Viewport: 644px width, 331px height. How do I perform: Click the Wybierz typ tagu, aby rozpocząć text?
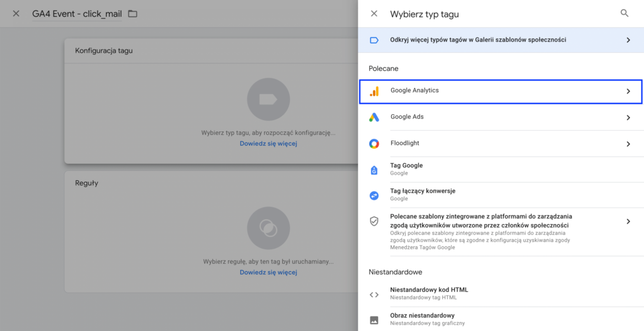pyautogui.click(x=268, y=133)
